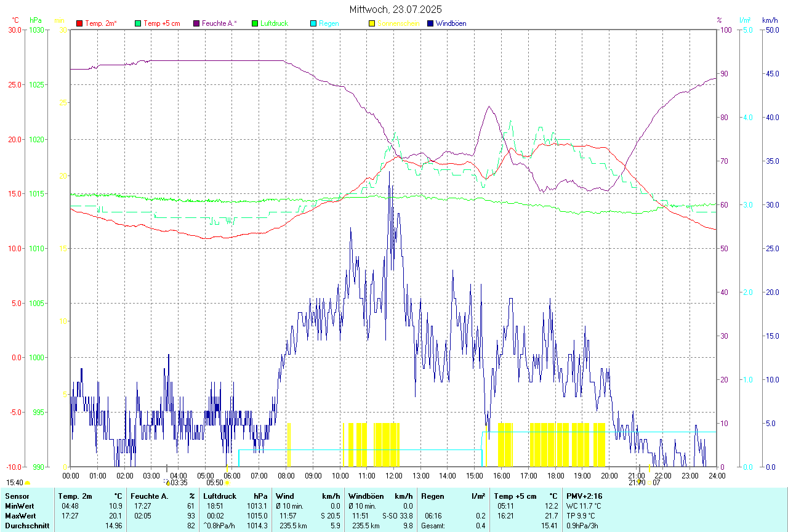This screenshot has height=532, width=788.
Task: Click the sun icon next to 05:50
Action: click(227, 483)
